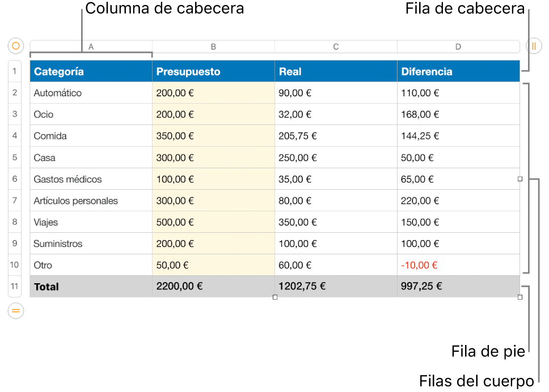Image resolution: width=549 pixels, height=392 pixels.
Task: Click the Categoría header cell
Action: pyautogui.click(x=91, y=71)
